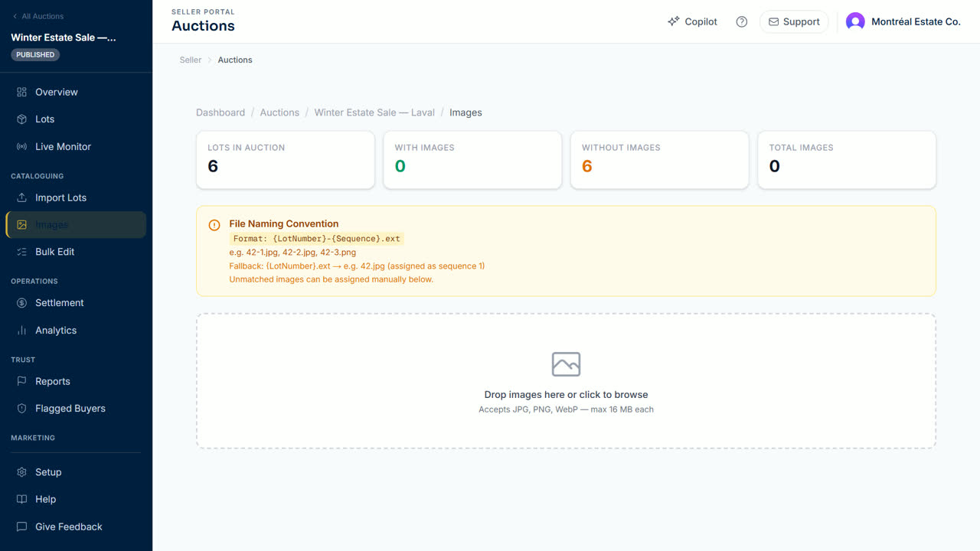Viewport: 980px width, 551px height.
Task: Click the File Naming Convention warning icon
Action: point(214,225)
